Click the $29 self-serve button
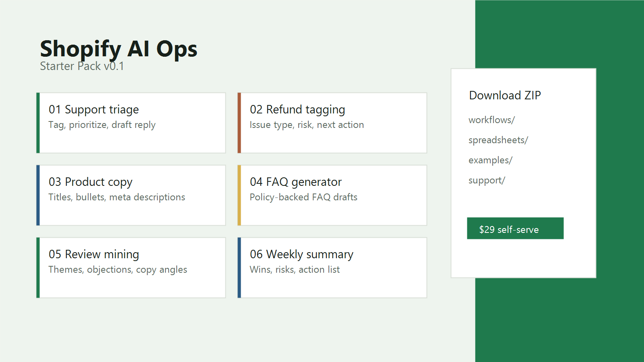The image size is (644, 362). (515, 228)
